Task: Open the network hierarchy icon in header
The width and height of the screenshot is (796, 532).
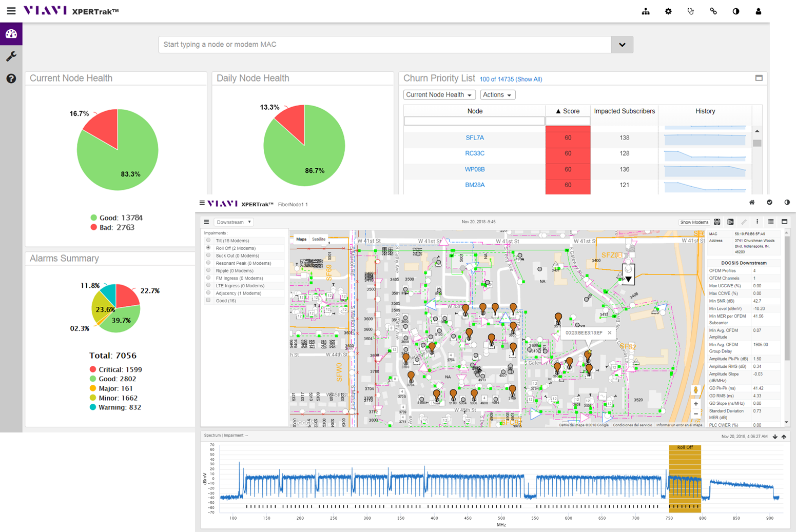Action: click(x=646, y=11)
